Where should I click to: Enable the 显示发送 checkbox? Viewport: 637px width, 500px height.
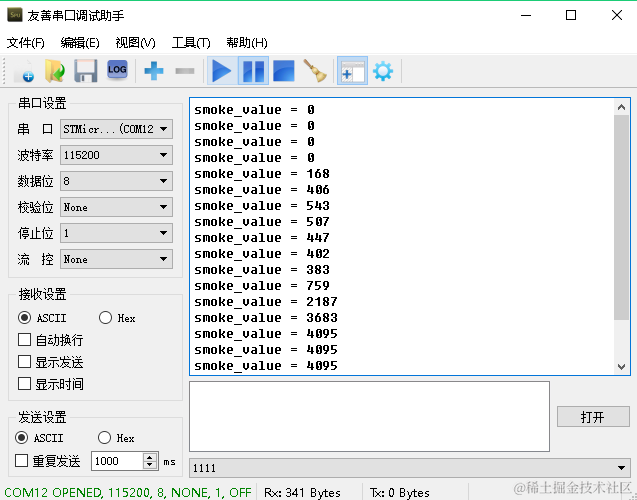coord(24,361)
